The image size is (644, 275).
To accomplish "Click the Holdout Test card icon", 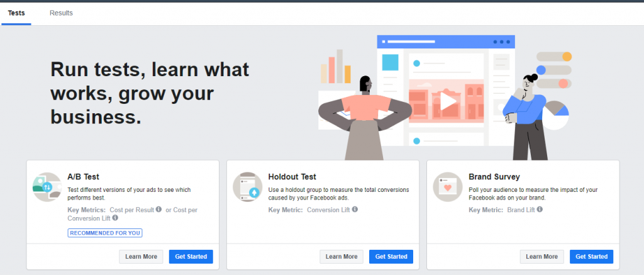I will [x=247, y=186].
